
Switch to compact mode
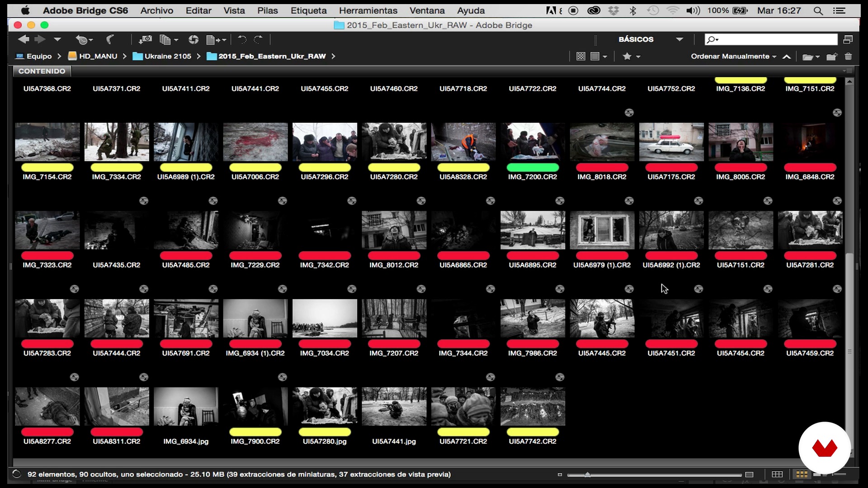pos(848,40)
